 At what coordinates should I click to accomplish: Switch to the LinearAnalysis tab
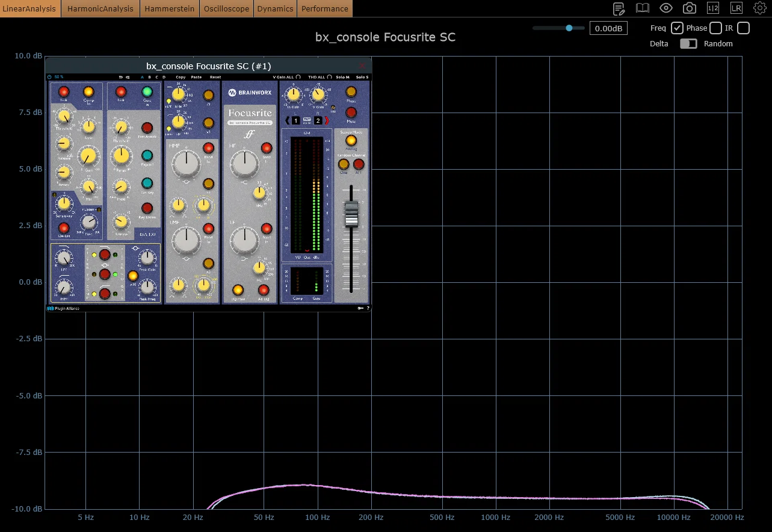(29, 8)
